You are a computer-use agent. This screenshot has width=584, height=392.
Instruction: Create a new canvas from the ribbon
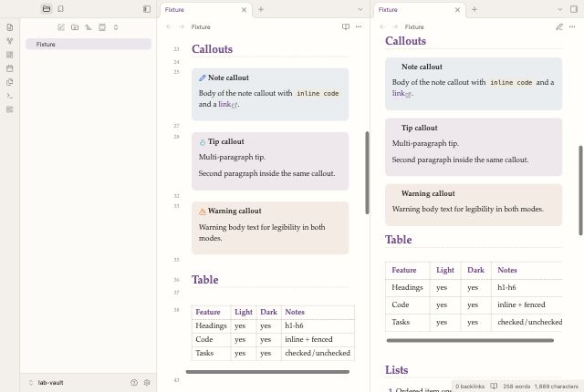pos(10,55)
